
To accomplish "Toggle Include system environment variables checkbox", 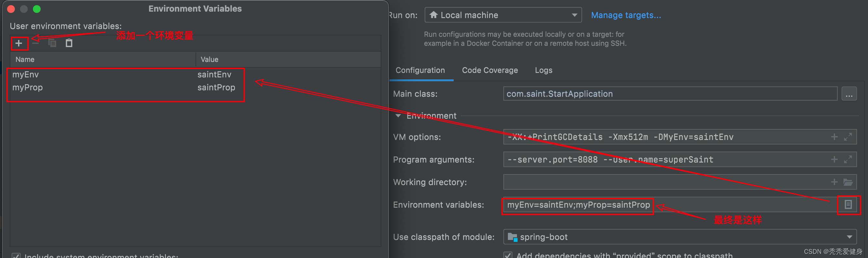I will (x=16, y=256).
